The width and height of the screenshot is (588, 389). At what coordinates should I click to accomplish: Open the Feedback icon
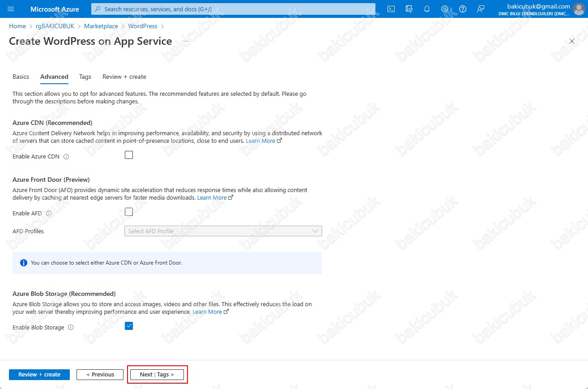pos(481,9)
